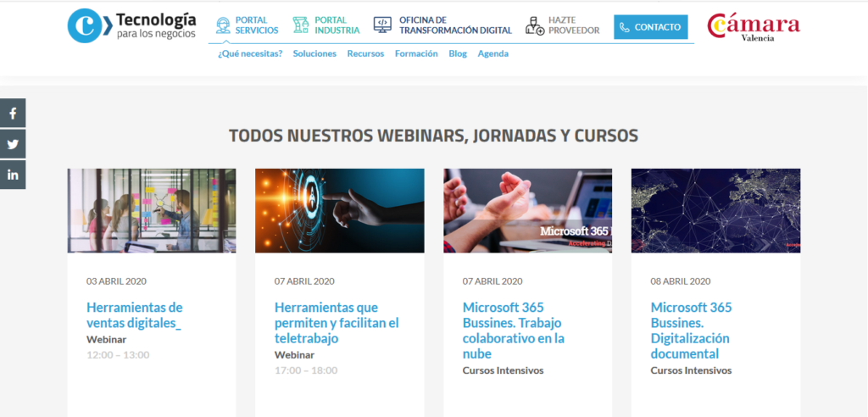Open Portal Industria factory icon

pos(300,25)
